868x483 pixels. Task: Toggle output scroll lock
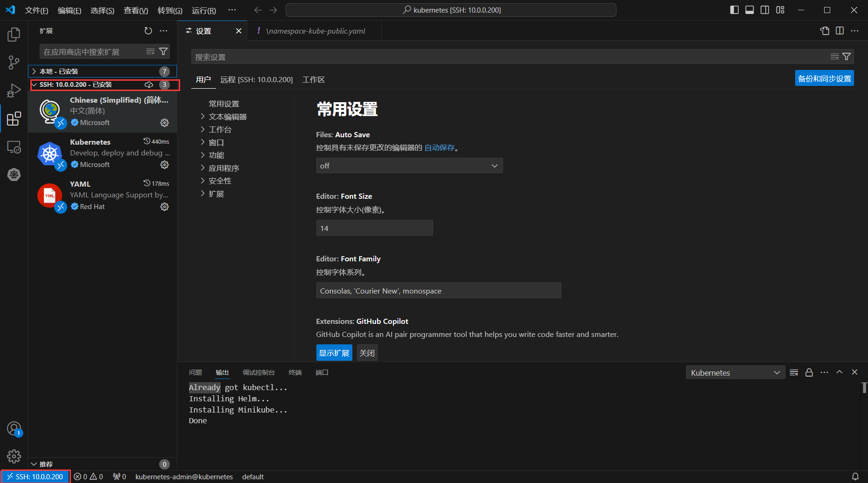pyautogui.click(x=809, y=372)
